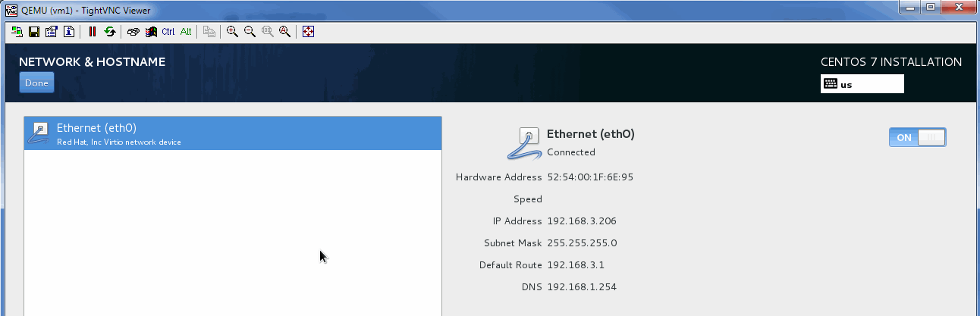Viewport: 980px width, 316px height.
Task: Click the green Refresh Screen icon
Action: (x=110, y=32)
